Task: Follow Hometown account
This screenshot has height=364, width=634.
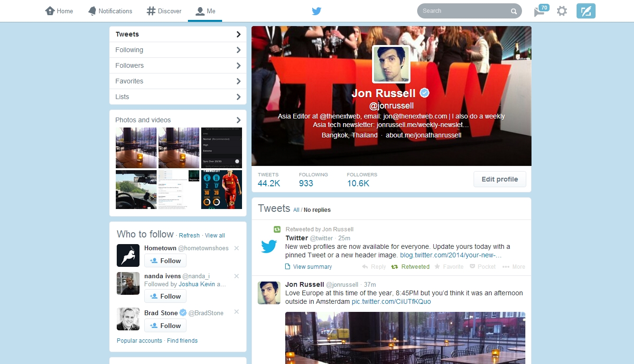Action: coord(165,261)
